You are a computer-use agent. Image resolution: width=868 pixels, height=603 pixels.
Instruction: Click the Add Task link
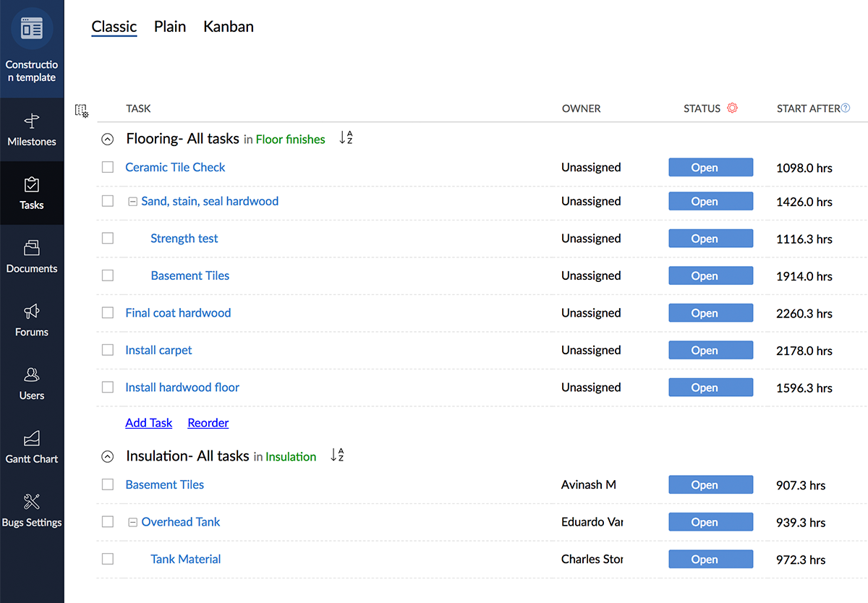click(148, 423)
